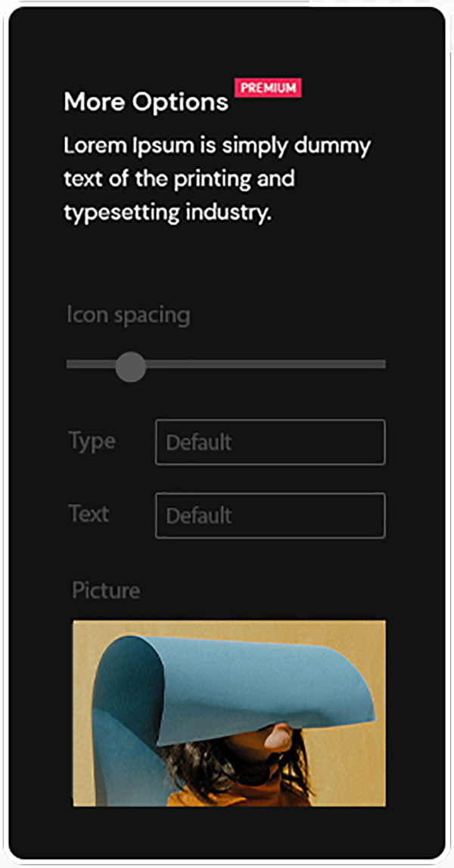Click slider track left of the handle
Screen dimensions: 454x868
[x=89, y=364]
